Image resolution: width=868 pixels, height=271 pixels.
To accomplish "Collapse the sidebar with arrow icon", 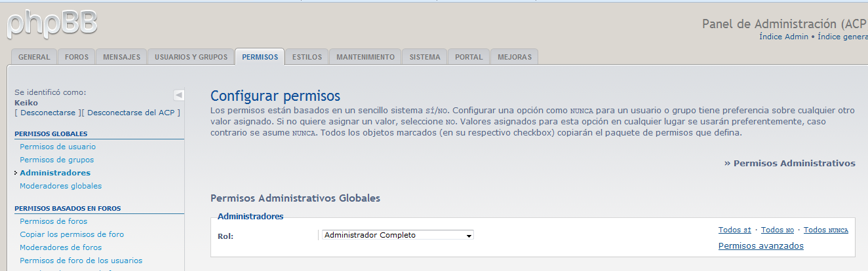I will 179,94.
